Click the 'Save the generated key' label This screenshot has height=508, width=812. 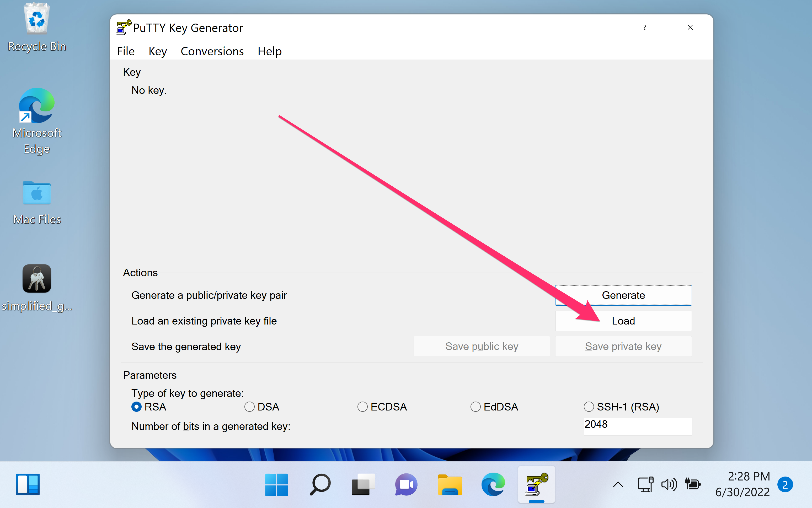tap(186, 346)
